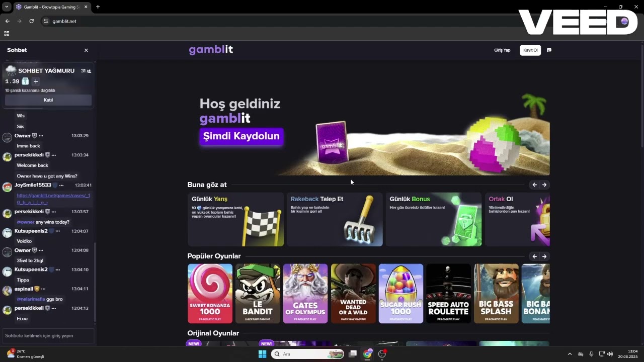Open the OBS recorder taskbar icon
Viewport: 644px width, 362px height.
(382, 354)
